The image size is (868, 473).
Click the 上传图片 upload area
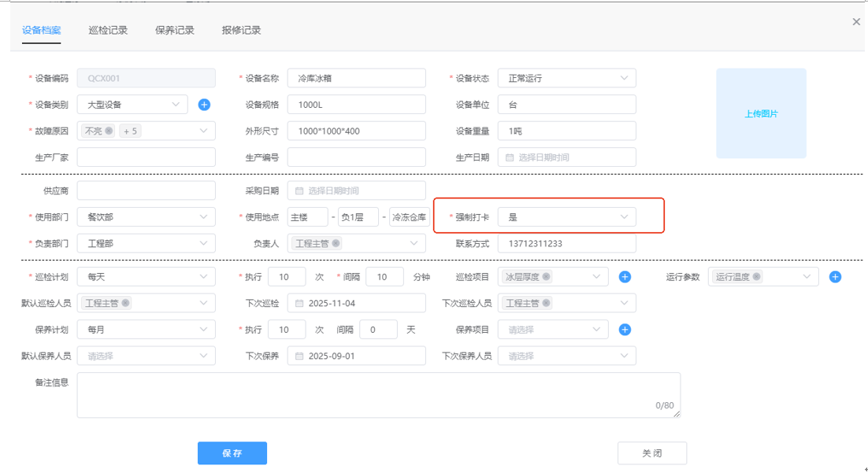(761, 113)
